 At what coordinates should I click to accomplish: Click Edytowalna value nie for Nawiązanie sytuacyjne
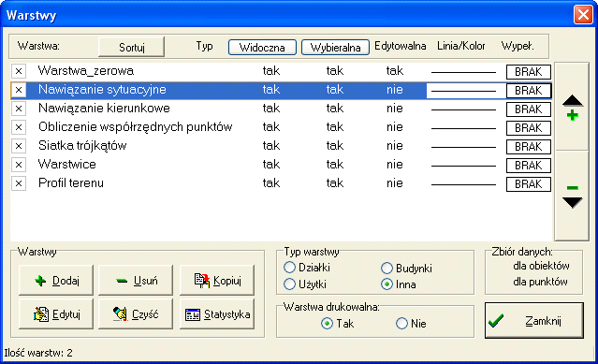[x=395, y=90]
